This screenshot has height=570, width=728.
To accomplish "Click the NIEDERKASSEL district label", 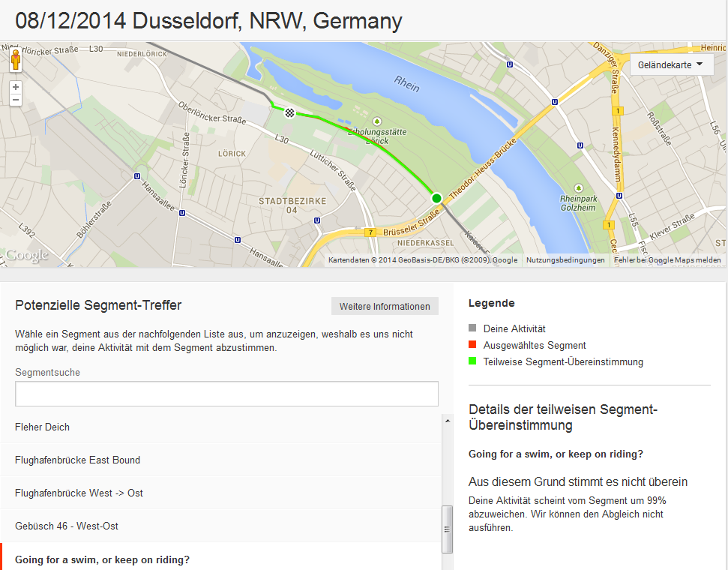I will click(425, 243).
